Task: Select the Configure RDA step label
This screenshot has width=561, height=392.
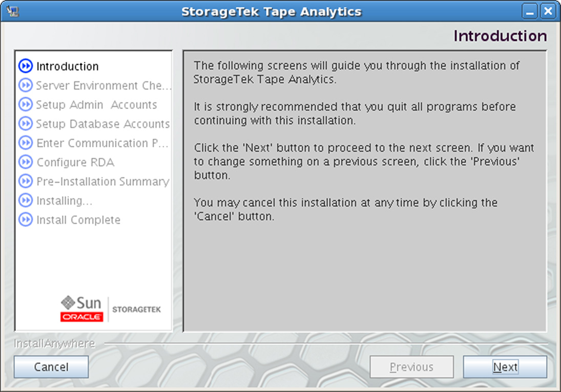Action: click(x=75, y=163)
